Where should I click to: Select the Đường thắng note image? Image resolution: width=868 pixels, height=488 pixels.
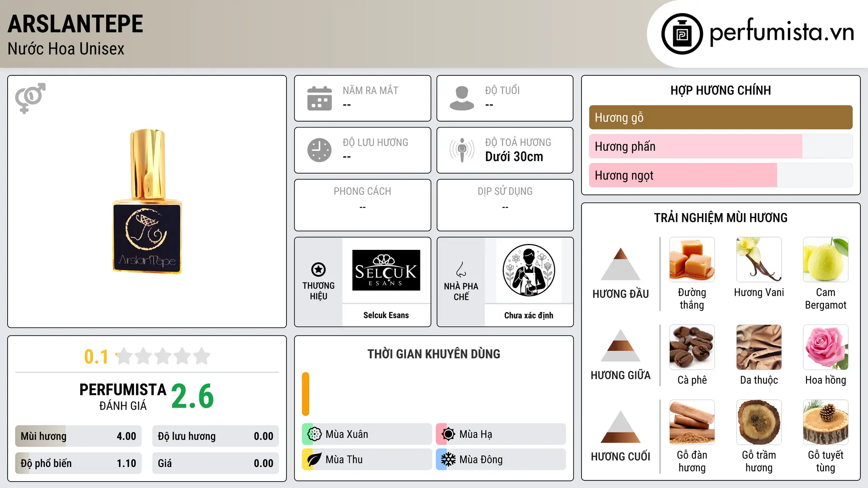tap(692, 260)
